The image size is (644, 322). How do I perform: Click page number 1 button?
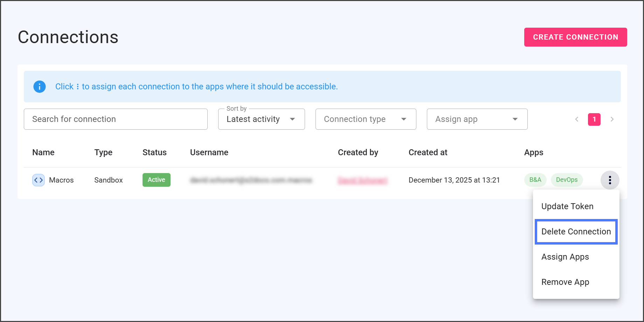tap(594, 119)
